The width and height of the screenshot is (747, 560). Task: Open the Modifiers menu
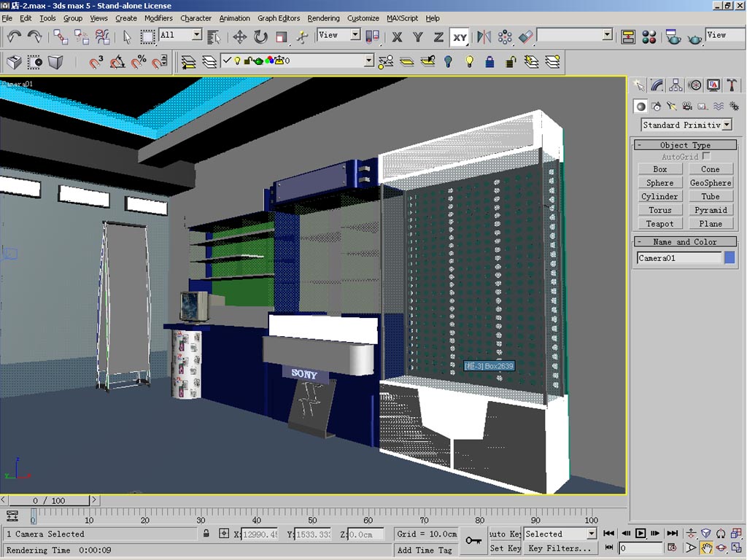coord(158,18)
